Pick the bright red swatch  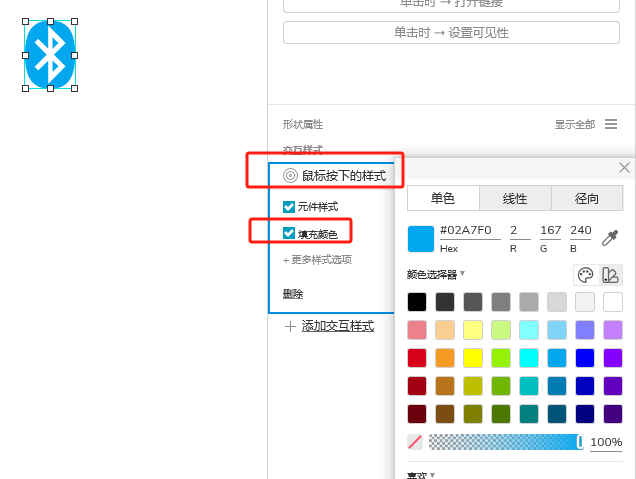click(417, 358)
